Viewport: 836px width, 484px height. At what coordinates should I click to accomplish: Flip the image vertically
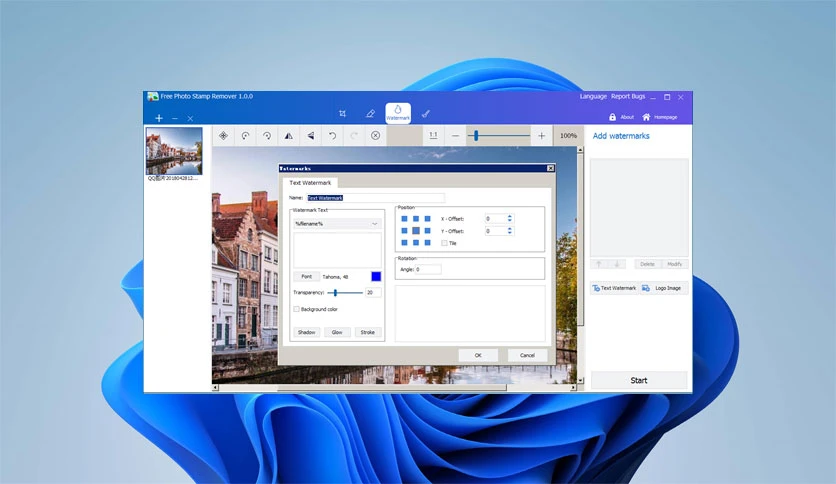click(x=310, y=136)
